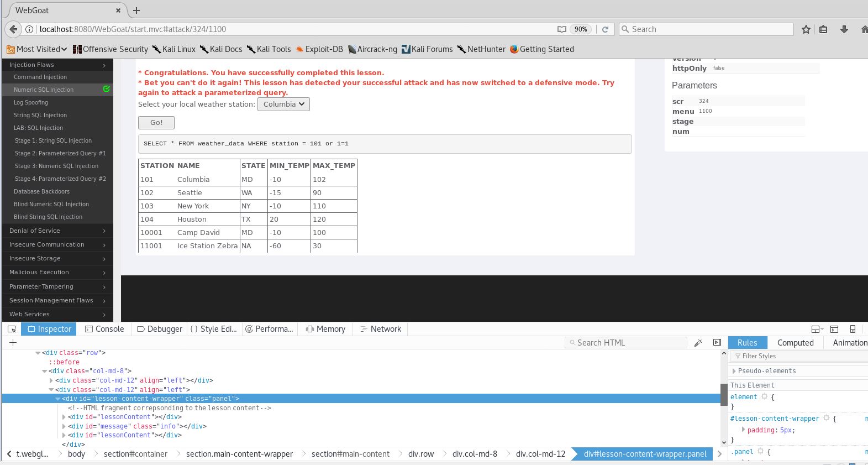Open Most Visited bookmarks dropdown
This screenshot has height=465, width=868.
tap(36, 49)
